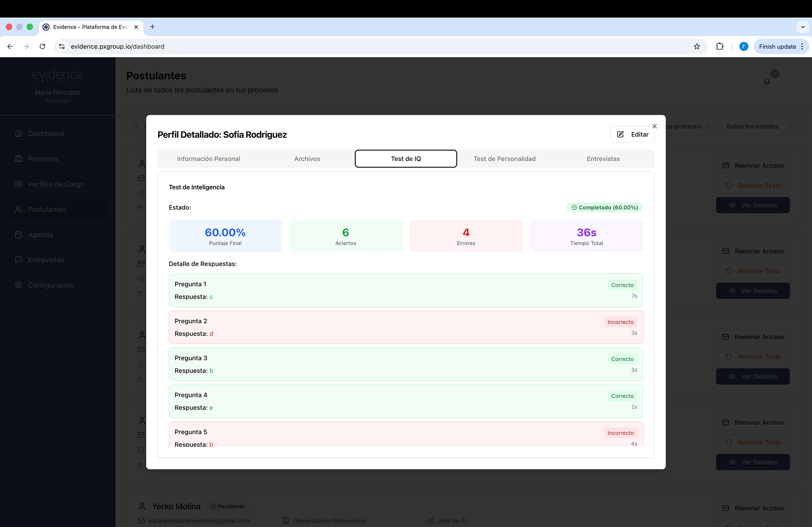Screen dimensions: 812x527
Task: Close the Perfil Detallado dialog
Action: click(654, 126)
